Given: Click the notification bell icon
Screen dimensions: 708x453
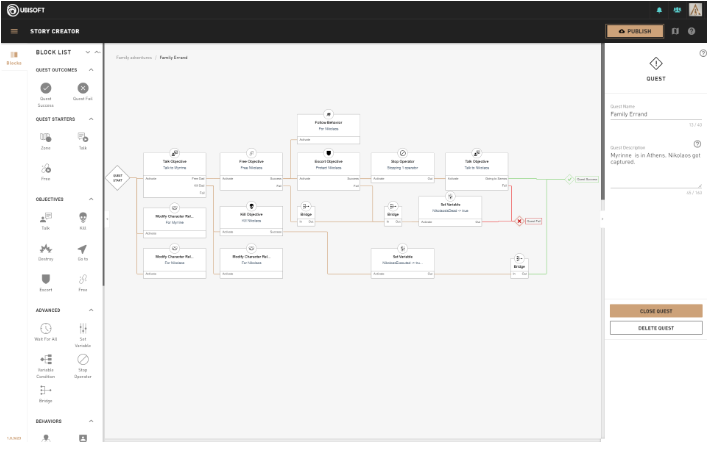Looking at the screenshot, I should pos(659,10).
